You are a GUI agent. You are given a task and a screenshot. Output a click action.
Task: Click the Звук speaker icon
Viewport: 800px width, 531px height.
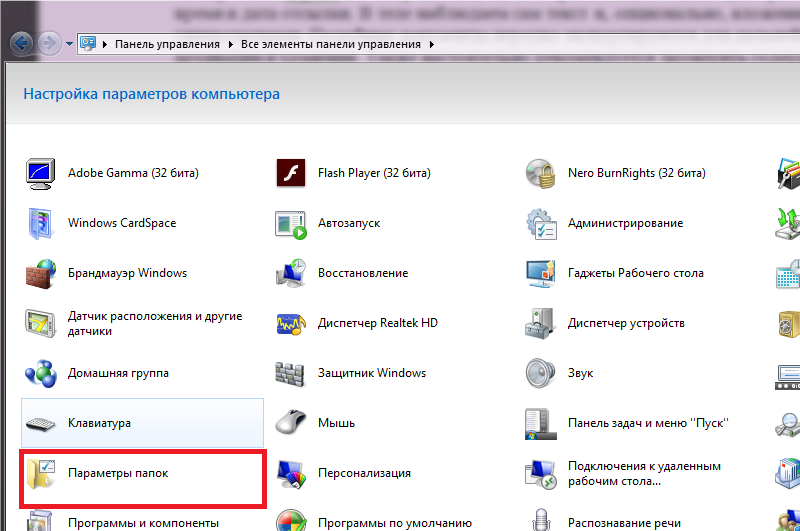pyautogui.click(x=540, y=373)
